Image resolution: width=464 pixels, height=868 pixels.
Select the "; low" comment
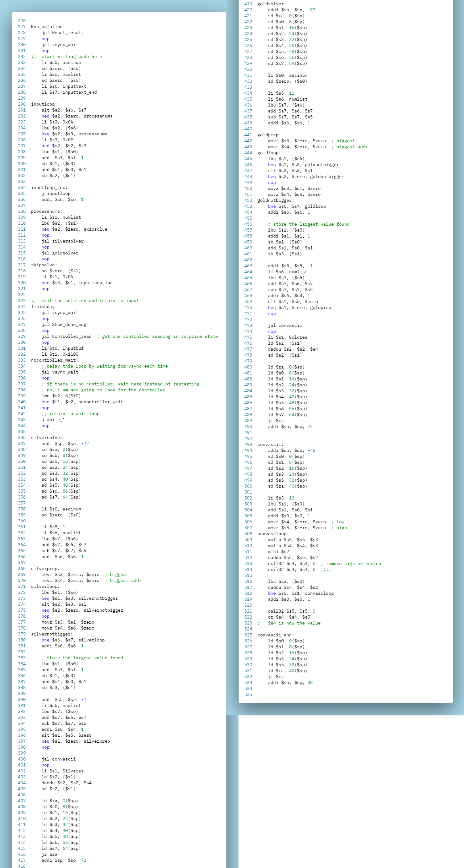338,522
